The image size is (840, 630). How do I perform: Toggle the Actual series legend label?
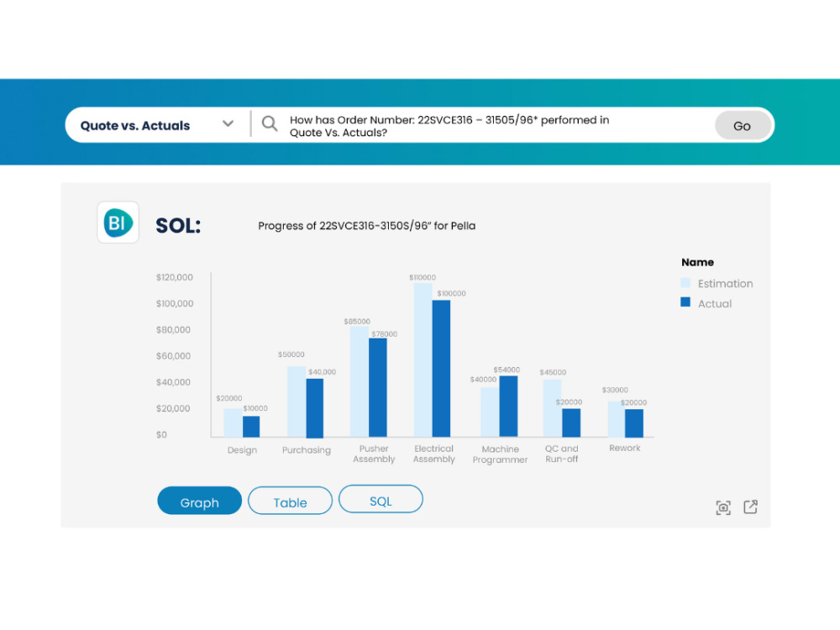click(715, 304)
